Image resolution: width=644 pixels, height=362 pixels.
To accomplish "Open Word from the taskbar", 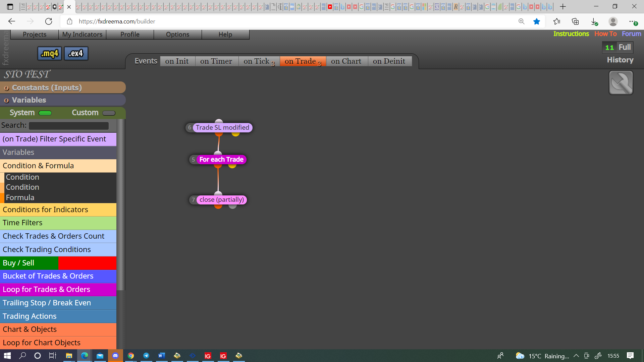I will pos(162,356).
